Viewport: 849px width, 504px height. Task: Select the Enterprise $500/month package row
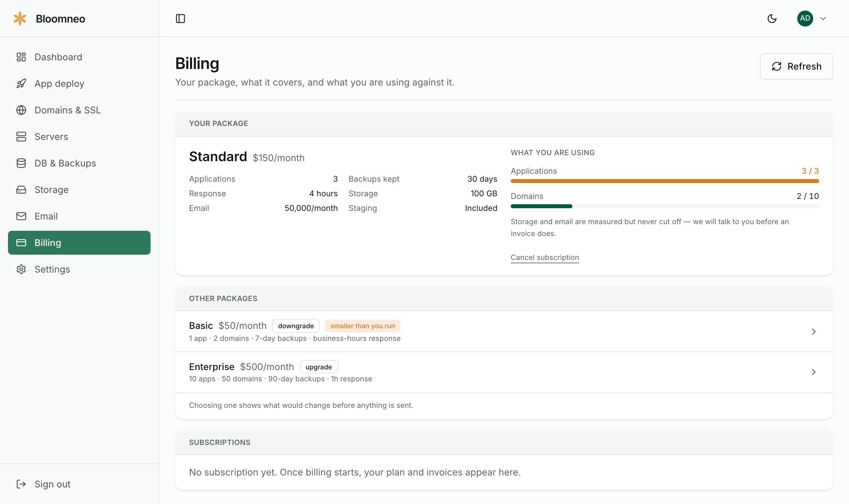coord(504,372)
